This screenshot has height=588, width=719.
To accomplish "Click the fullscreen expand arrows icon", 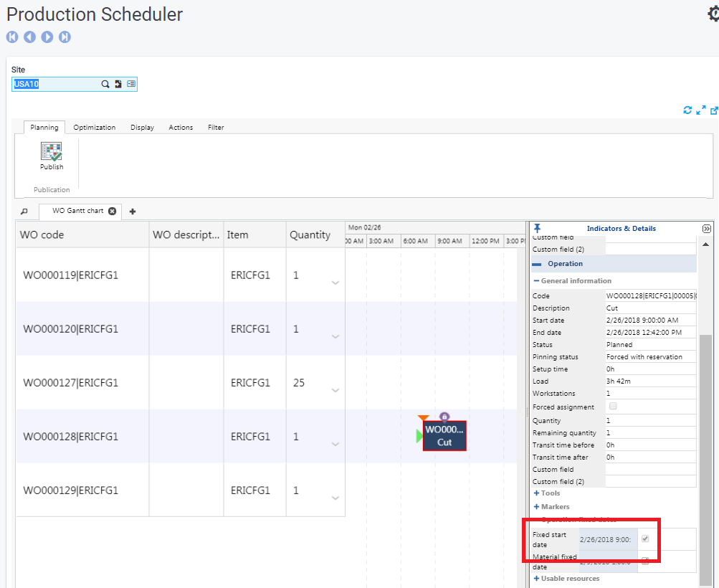I will 701,110.
